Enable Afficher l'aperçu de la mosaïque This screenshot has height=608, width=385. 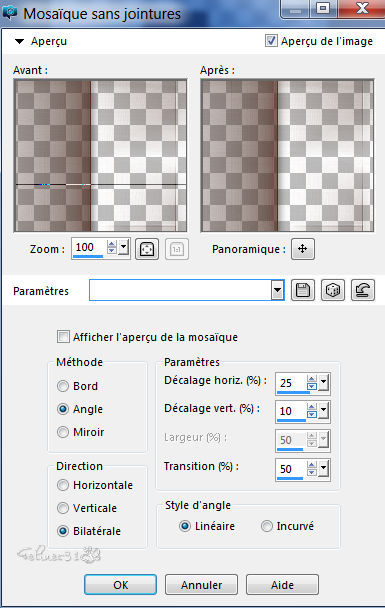point(63,337)
